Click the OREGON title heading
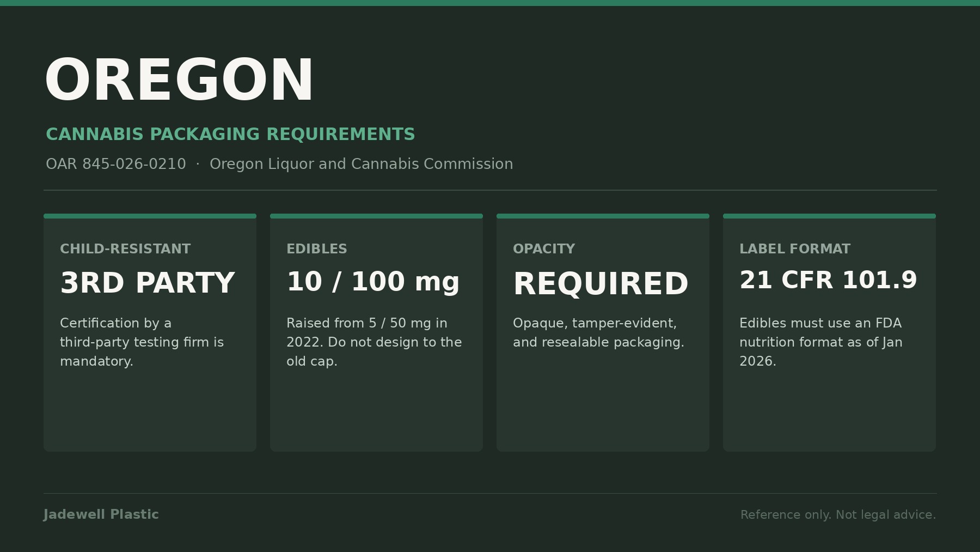Viewport: 980px width, 552px height. pyautogui.click(x=179, y=80)
